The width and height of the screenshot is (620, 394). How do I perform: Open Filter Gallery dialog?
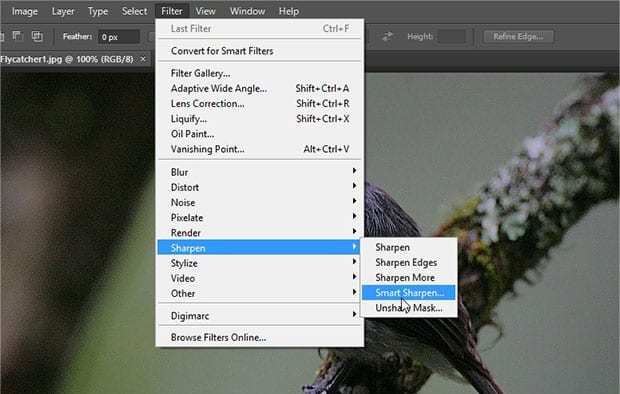(x=260, y=74)
